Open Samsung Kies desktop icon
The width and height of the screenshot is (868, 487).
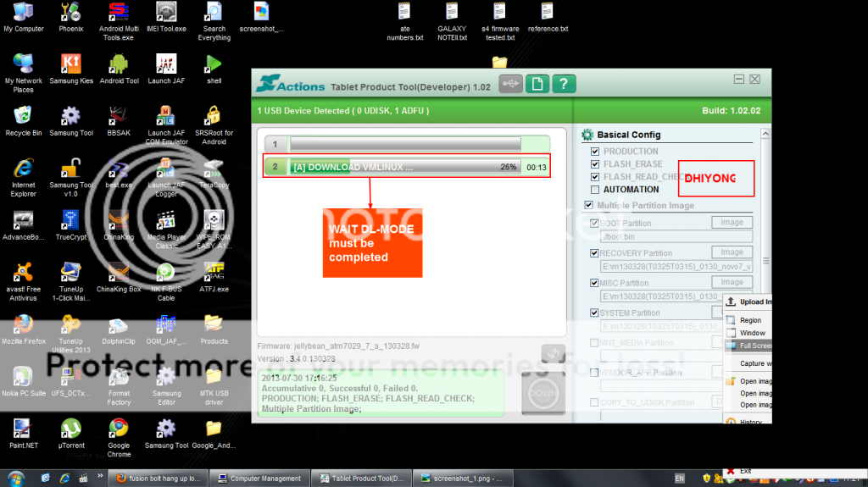pyautogui.click(x=71, y=69)
